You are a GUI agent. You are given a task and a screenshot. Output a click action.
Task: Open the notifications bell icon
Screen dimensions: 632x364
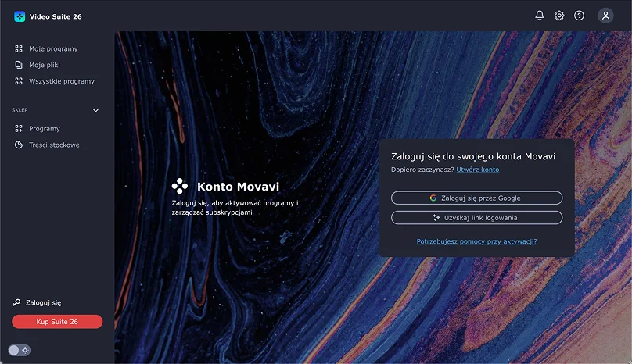(x=539, y=16)
